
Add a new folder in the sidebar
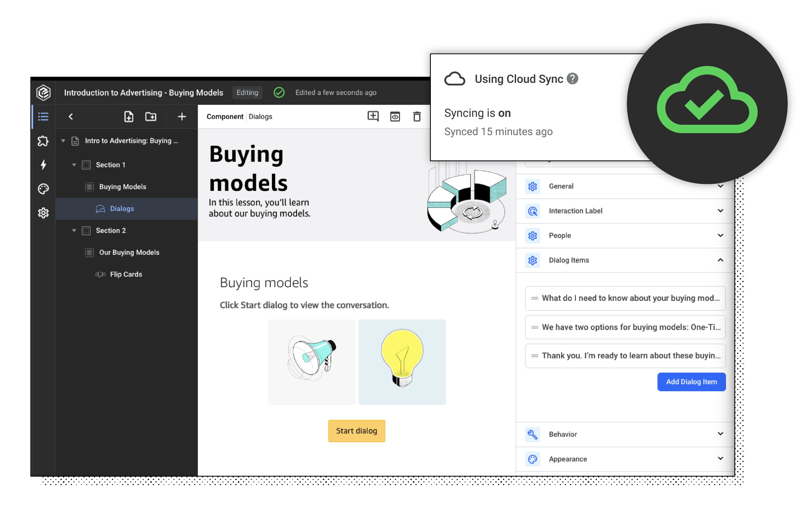coord(151,117)
